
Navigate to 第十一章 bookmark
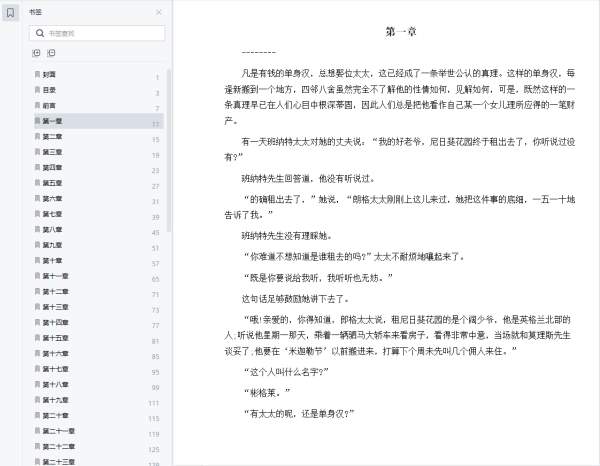click(x=99, y=276)
